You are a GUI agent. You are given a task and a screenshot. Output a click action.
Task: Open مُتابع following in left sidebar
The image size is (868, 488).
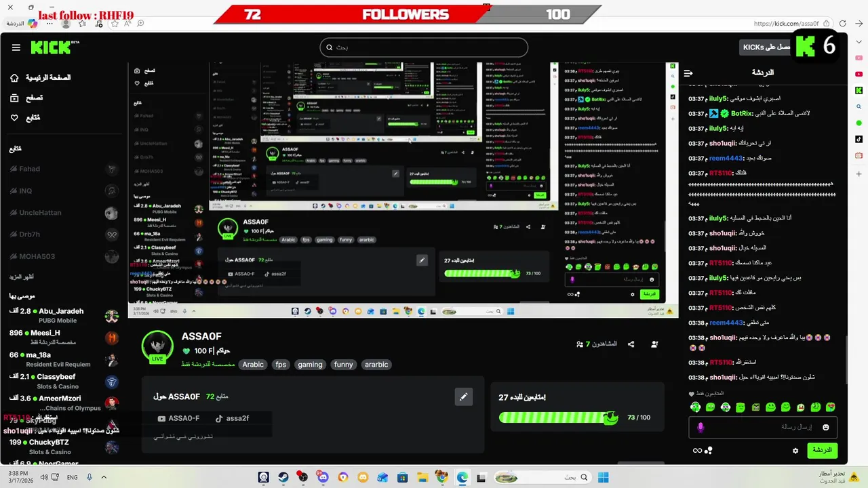tap(25, 117)
